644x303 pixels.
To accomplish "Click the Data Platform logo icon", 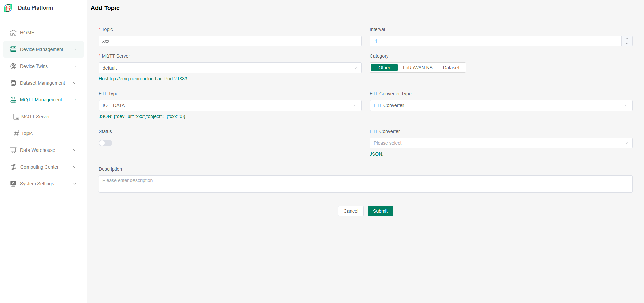I will [x=8, y=8].
